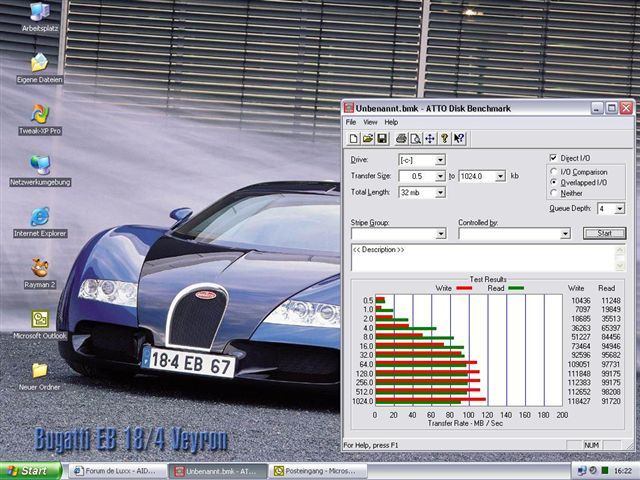Save benchmark with the floppy disk icon
The image size is (640, 480).
tap(382, 139)
